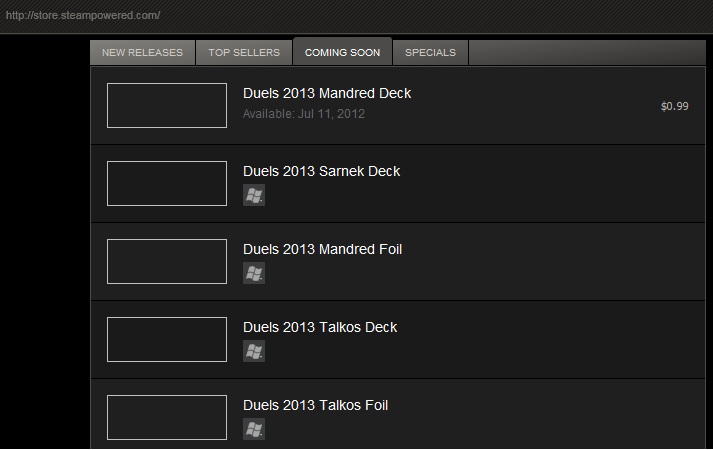Image resolution: width=713 pixels, height=450 pixels.
Task: Open the Mandred Foil thumbnail image
Action: [167, 261]
